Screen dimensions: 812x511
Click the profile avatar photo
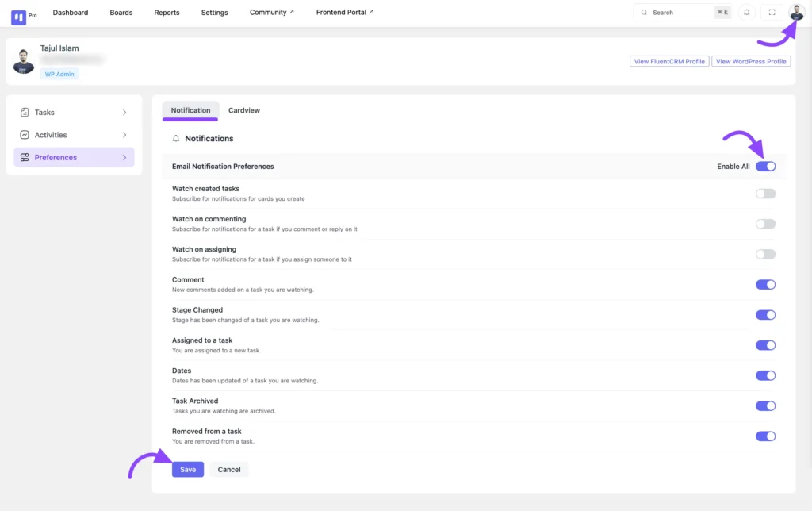pos(798,12)
